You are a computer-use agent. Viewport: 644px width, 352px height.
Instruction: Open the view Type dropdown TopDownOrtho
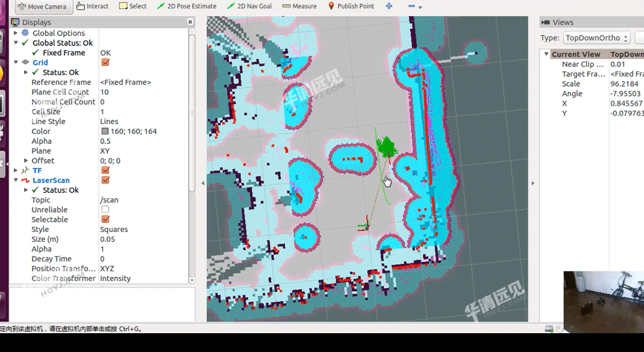(596, 38)
